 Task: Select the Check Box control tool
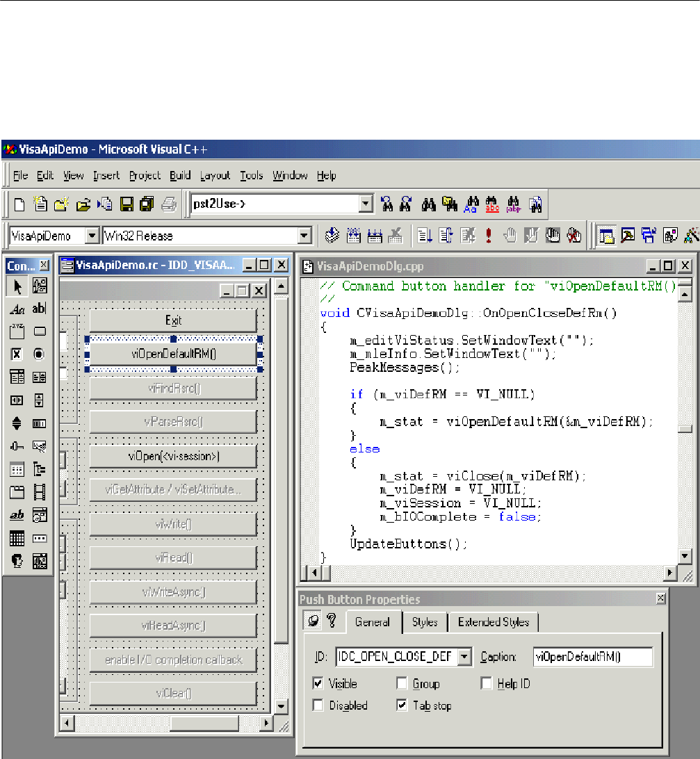[17, 354]
